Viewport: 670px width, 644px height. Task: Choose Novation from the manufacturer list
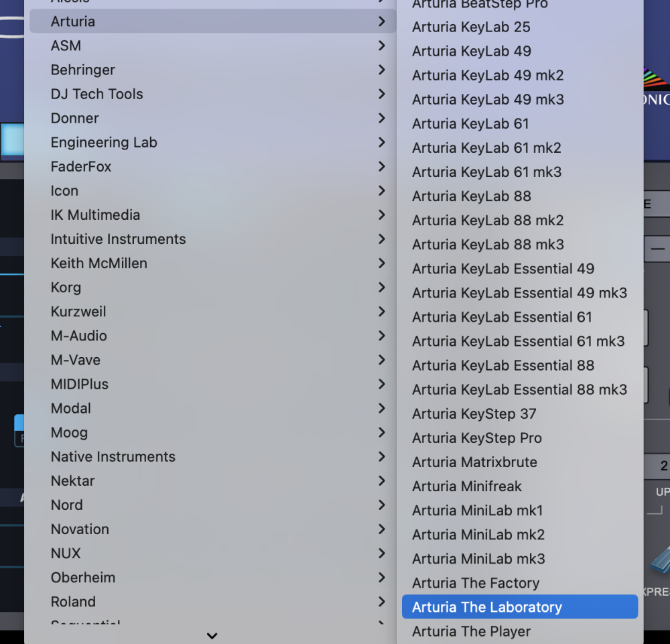point(212,529)
